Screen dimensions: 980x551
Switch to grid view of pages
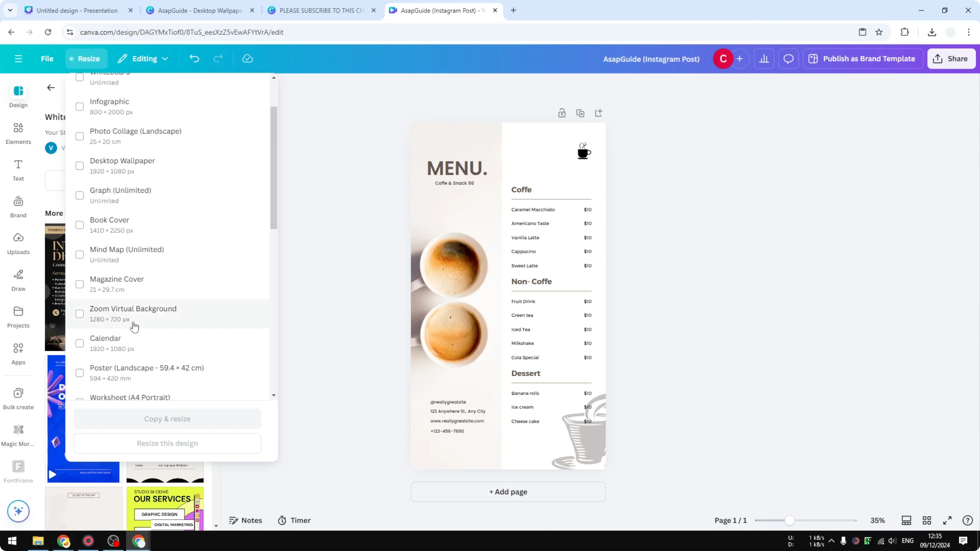927,520
